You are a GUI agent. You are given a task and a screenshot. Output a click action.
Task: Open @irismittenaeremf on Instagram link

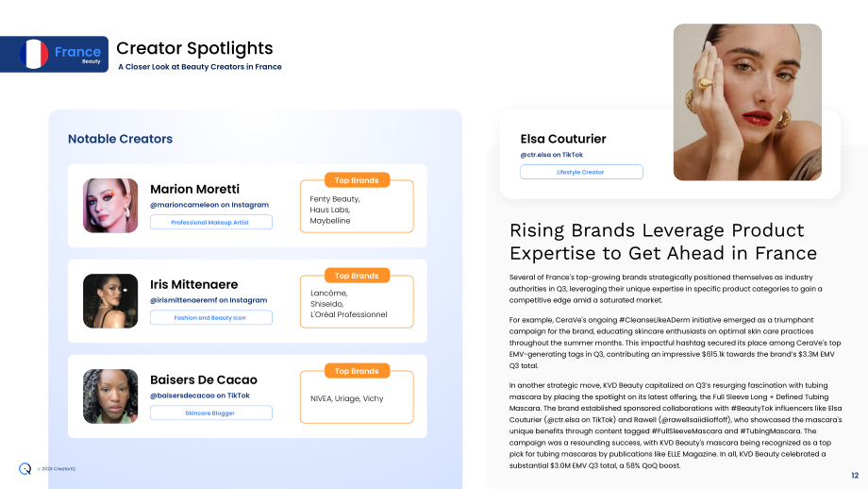(x=209, y=299)
